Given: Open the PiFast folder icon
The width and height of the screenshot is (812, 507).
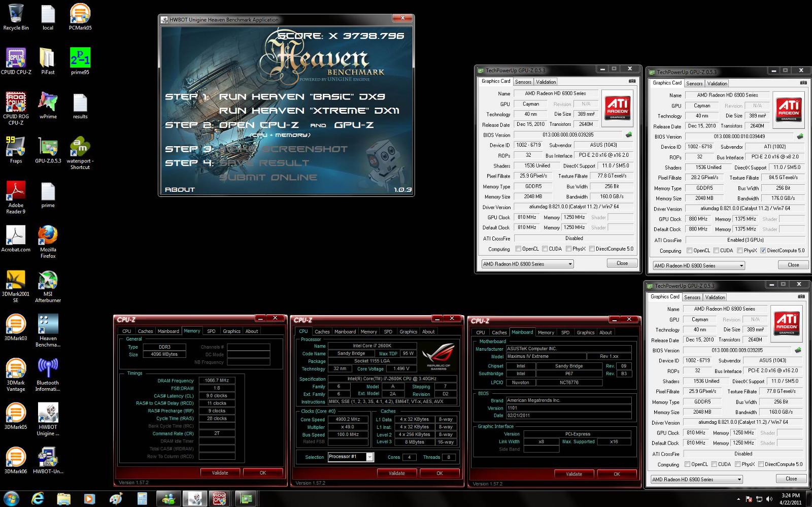Looking at the screenshot, I should (x=48, y=61).
